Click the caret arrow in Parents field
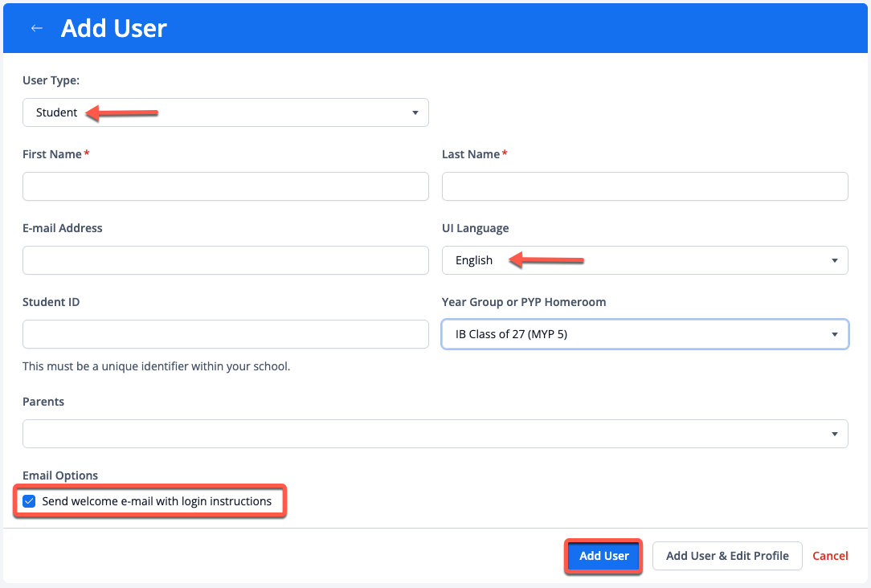The image size is (871, 588). pos(834,434)
